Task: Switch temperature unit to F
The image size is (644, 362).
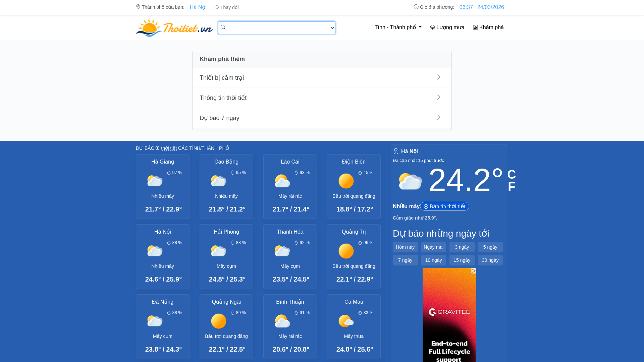Action: click(511, 186)
